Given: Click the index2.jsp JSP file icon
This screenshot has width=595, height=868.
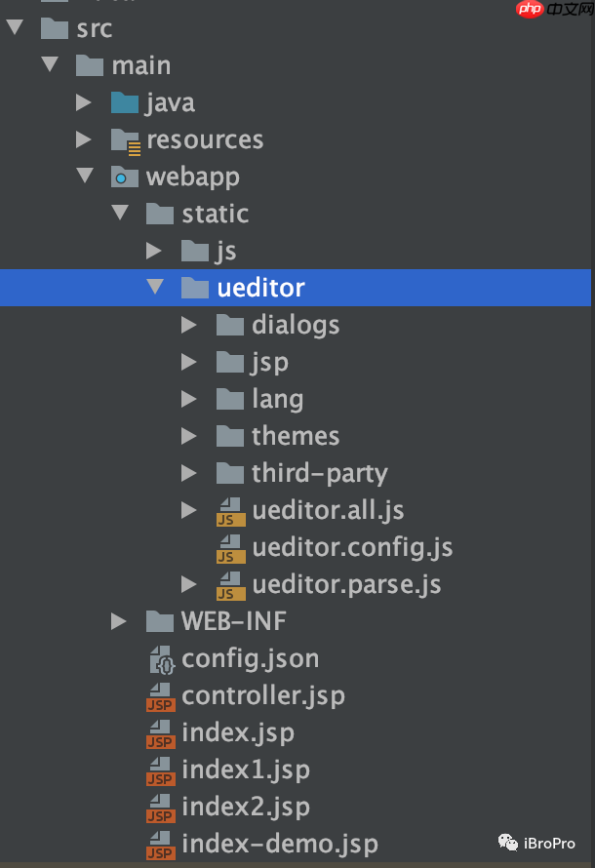Looking at the screenshot, I should [161, 809].
